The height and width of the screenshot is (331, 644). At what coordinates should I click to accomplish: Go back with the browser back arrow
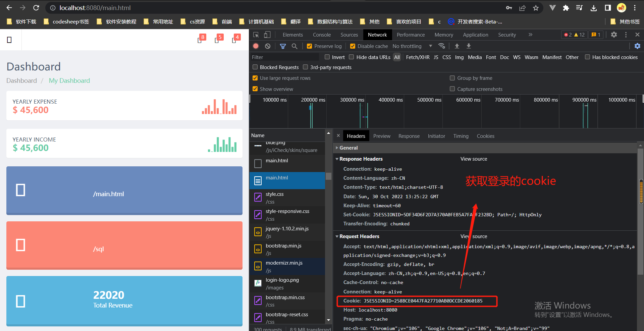9,8
